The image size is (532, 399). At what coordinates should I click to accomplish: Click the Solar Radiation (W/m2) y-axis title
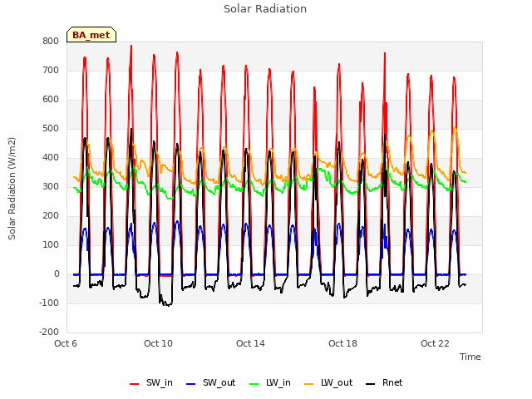pos(12,189)
